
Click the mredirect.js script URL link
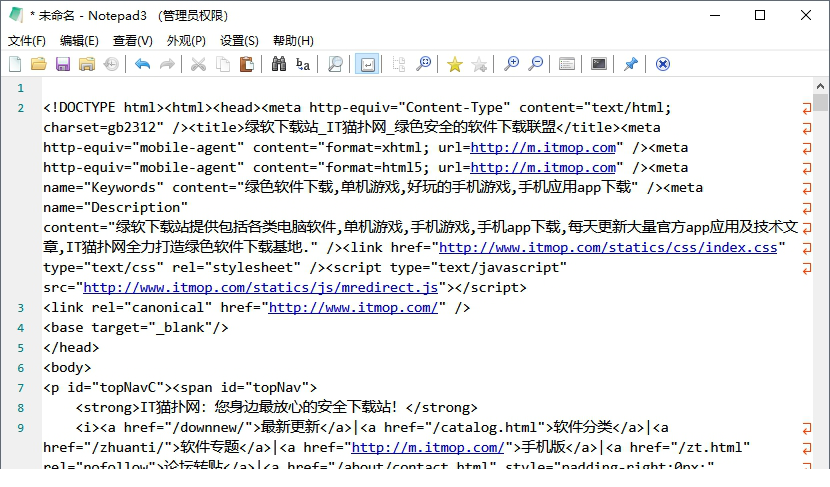(x=262, y=287)
